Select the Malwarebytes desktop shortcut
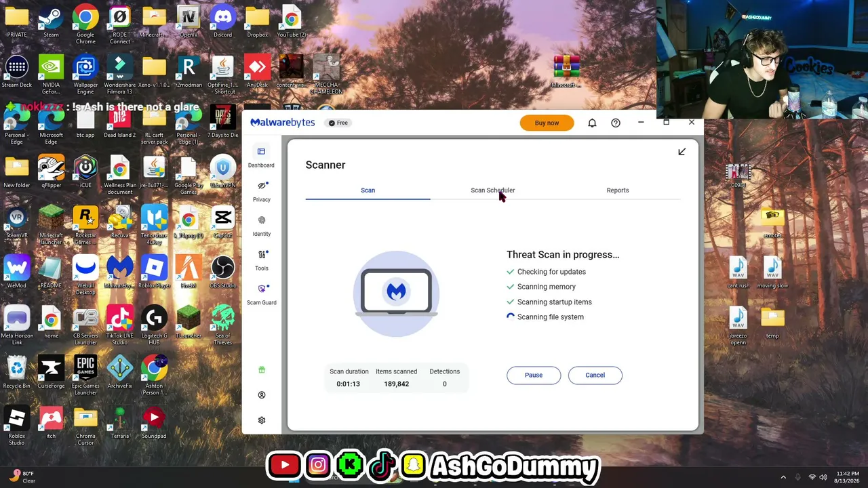 [120, 273]
